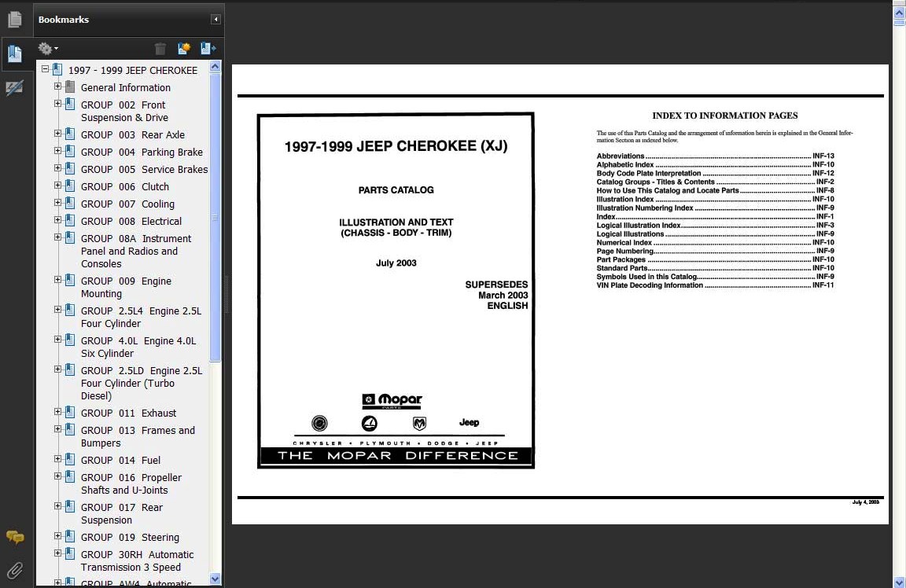Open bookmarks options gear menu
The image size is (906, 588).
pyautogui.click(x=47, y=49)
